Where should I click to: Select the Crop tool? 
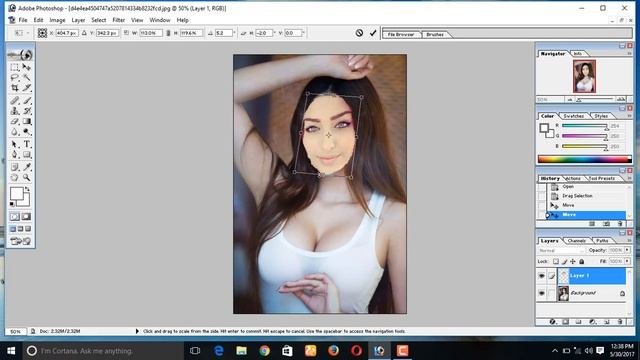[x=15, y=88]
